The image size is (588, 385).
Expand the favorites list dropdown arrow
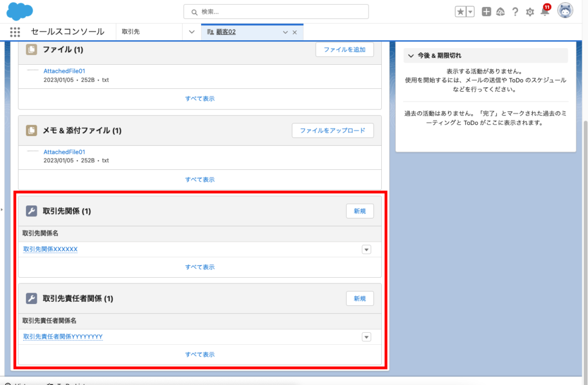pyautogui.click(x=470, y=11)
